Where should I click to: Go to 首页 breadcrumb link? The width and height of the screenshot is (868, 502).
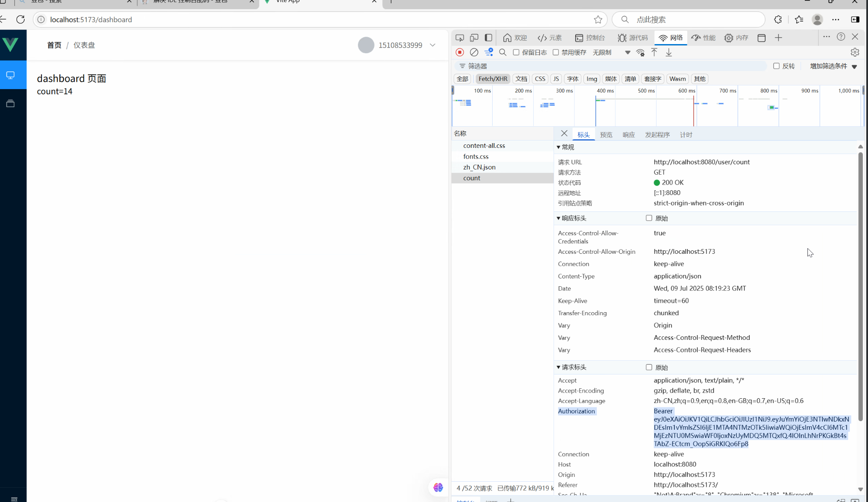click(54, 45)
